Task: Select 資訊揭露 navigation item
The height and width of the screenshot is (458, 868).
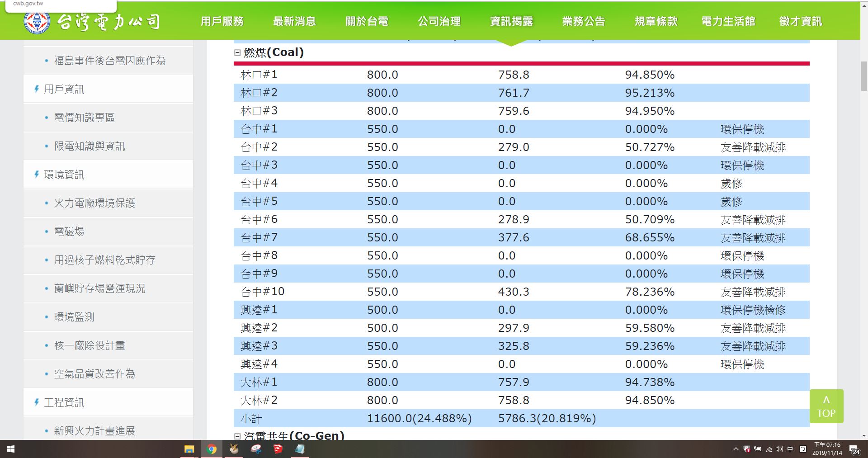Action: 512,21
